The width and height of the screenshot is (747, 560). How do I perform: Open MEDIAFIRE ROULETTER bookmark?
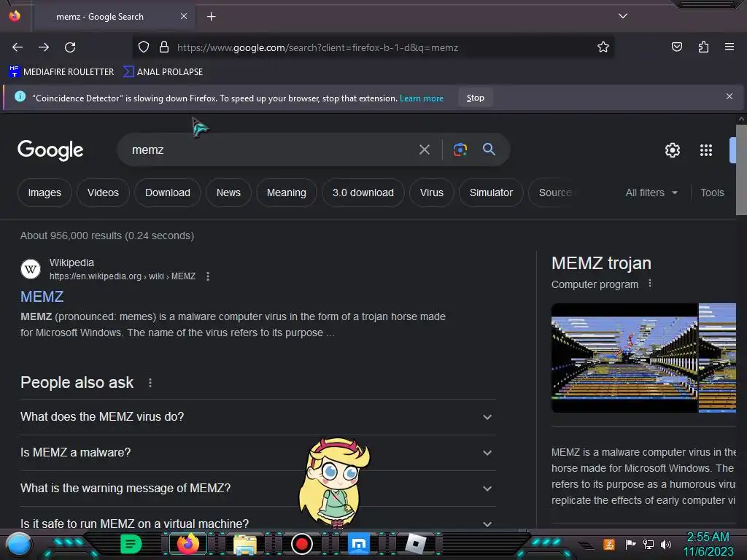pyautogui.click(x=61, y=72)
